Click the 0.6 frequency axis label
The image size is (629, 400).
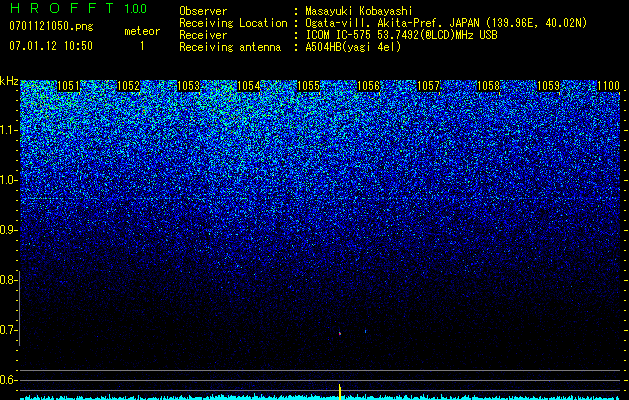pyautogui.click(x=8, y=380)
